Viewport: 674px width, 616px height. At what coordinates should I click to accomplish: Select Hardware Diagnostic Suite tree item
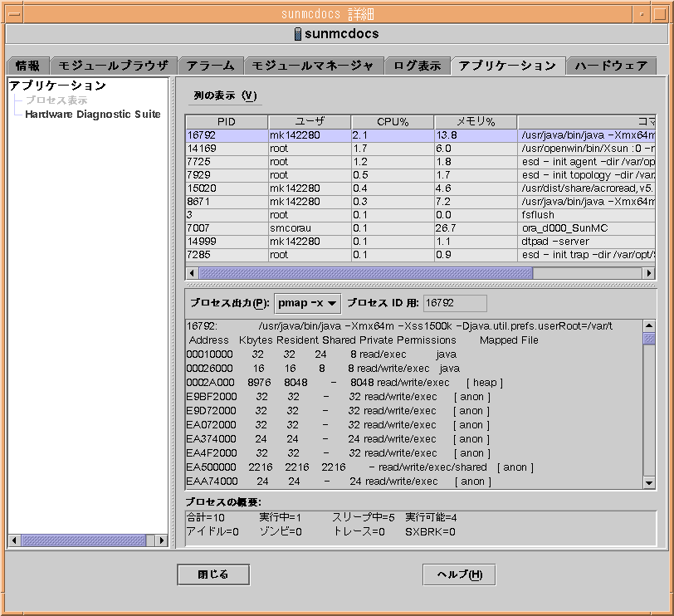click(x=93, y=115)
